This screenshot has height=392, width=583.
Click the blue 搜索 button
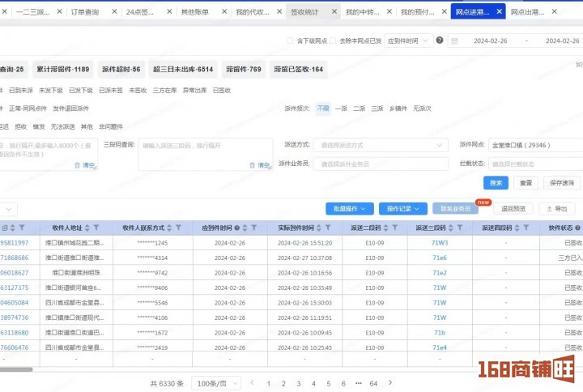tap(495, 183)
